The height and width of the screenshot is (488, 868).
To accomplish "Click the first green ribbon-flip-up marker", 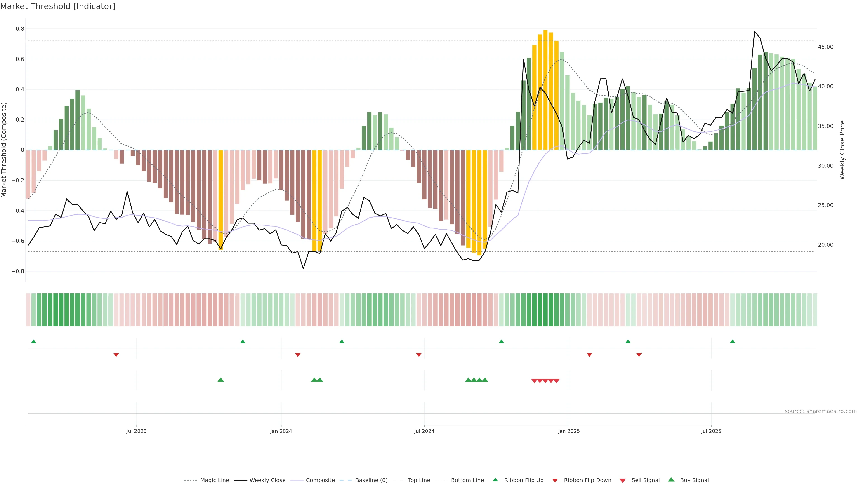I will (33, 342).
